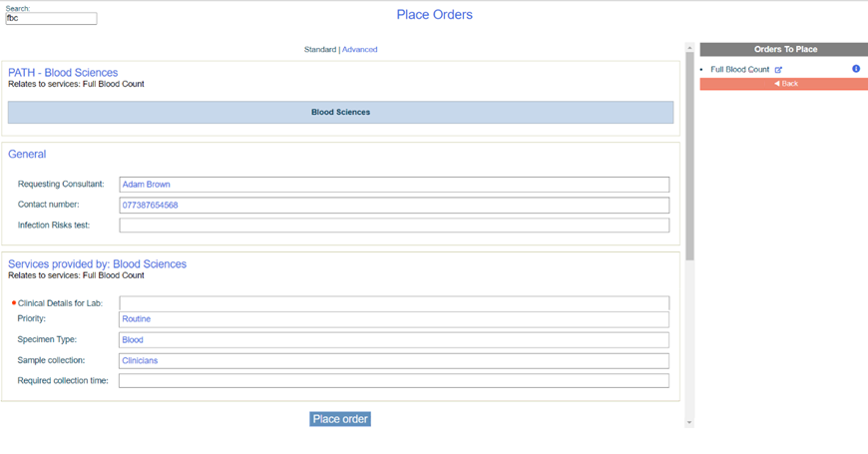Click Full Blood Count in Orders To Place
The image size is (868, 454).
coord(739,70)
